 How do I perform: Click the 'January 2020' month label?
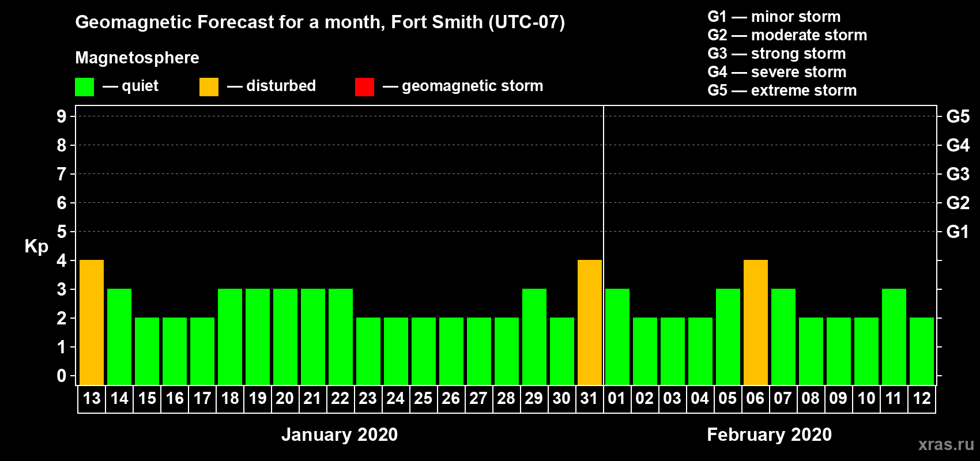[x=340, y=434]
